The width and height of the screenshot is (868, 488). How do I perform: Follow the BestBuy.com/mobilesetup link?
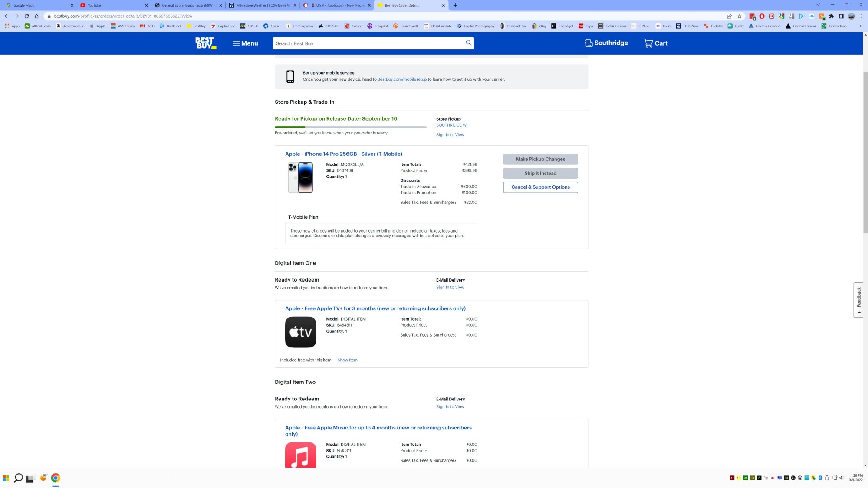[x=402, y=79]
